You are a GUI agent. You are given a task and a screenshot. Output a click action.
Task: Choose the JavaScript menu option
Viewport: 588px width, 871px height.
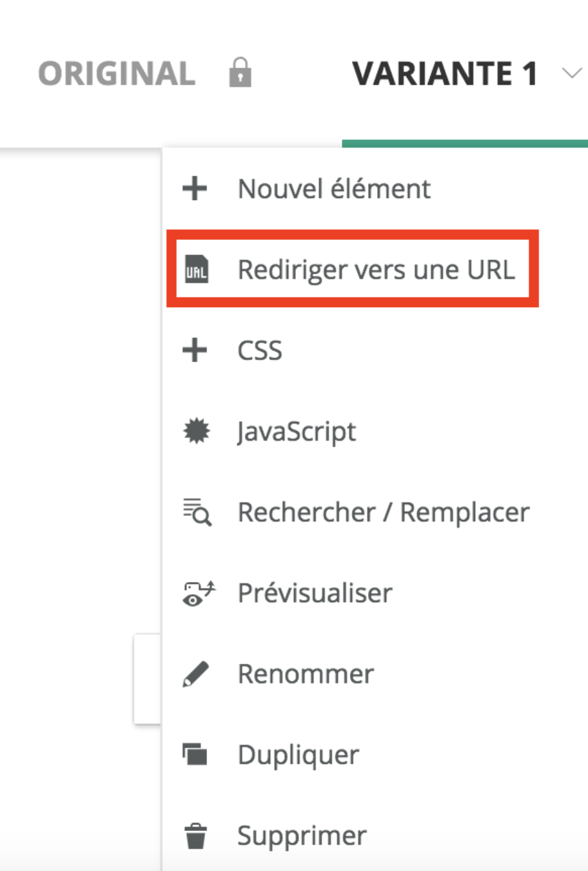pos(297,432)
